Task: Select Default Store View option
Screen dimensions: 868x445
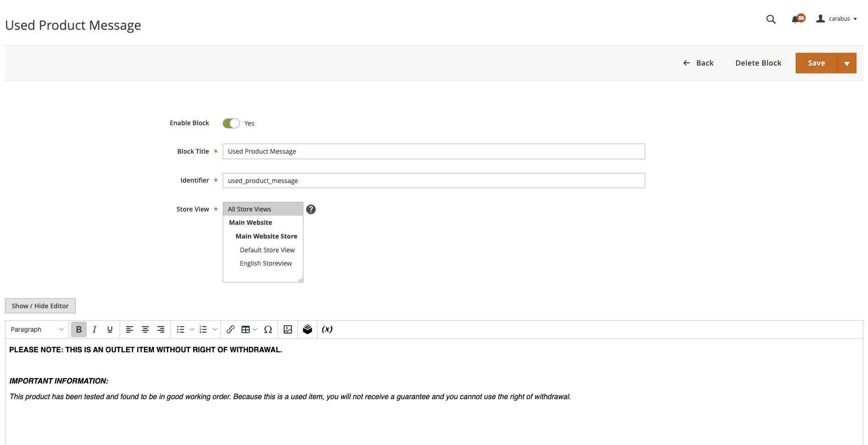Action: coord(267,250)
